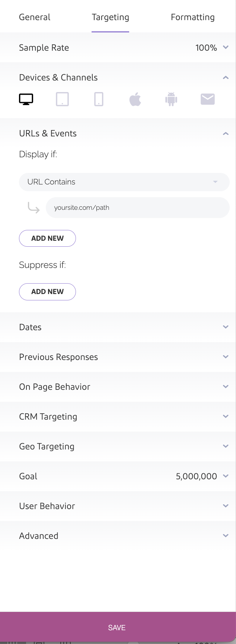Expand the Advanced section
Viewport: 236px width, 644px height.
coord(225,536)
